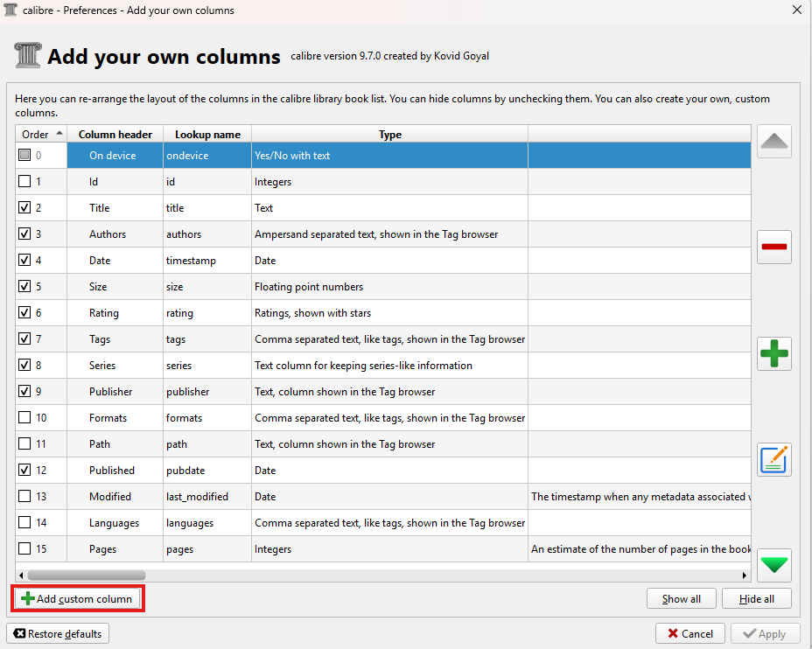Click Hide all button
The height and width of the screenshot is (649, 812).
pyautogui.click(x=757, y=599)
